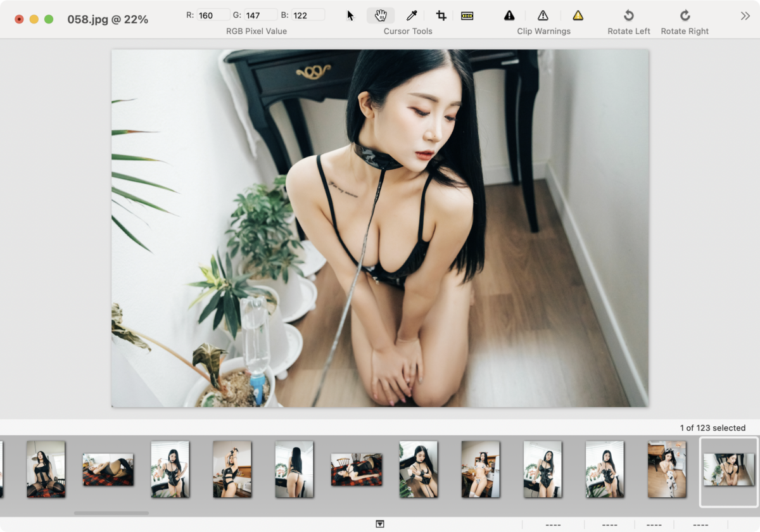Toggle the black filled clip warning triangle
The width and height of the screenshot is (760, 532).
pyautogui.click(x=509, y=15)
